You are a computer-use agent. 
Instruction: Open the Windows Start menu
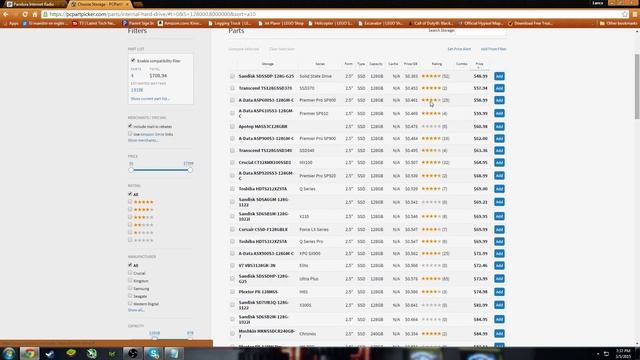point(9,353)
